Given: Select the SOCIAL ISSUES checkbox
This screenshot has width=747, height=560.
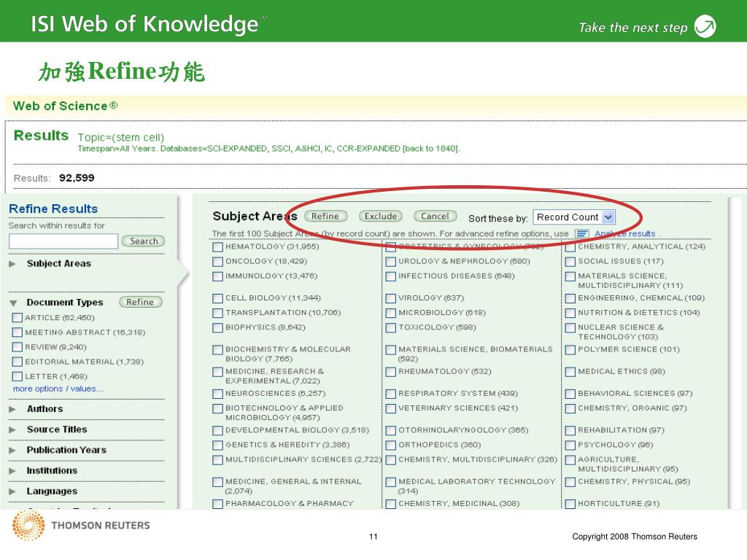Looking at the screenshot, I should (x=570, y=262).
